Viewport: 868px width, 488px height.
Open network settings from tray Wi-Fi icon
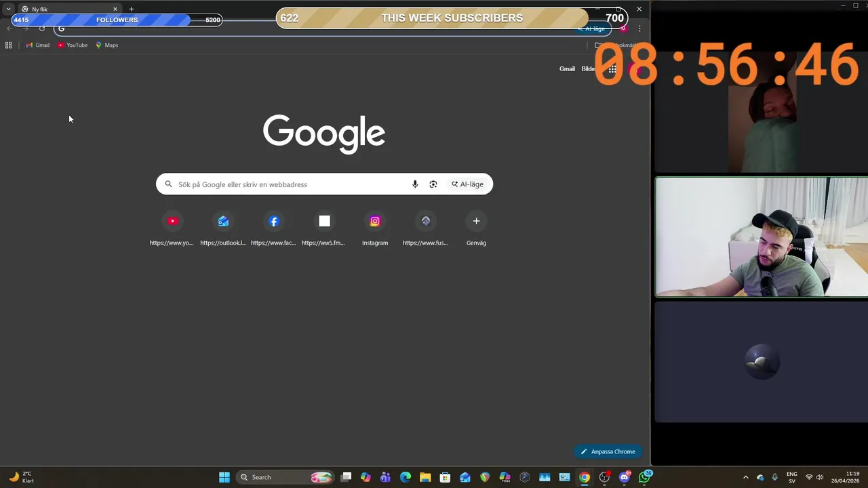[x=809, y=477]
